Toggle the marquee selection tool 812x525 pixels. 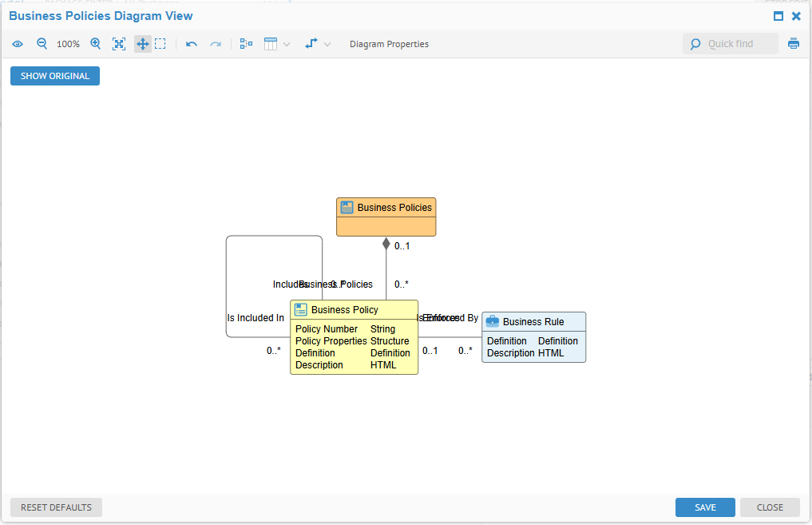pyautogui.click(x=160, y=44)
